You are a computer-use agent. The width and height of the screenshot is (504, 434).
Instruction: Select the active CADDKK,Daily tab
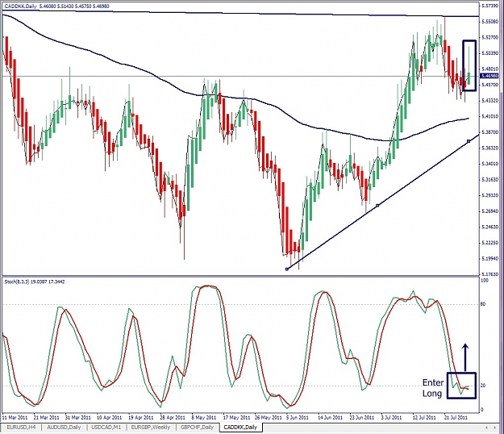[x=240, y=428]
